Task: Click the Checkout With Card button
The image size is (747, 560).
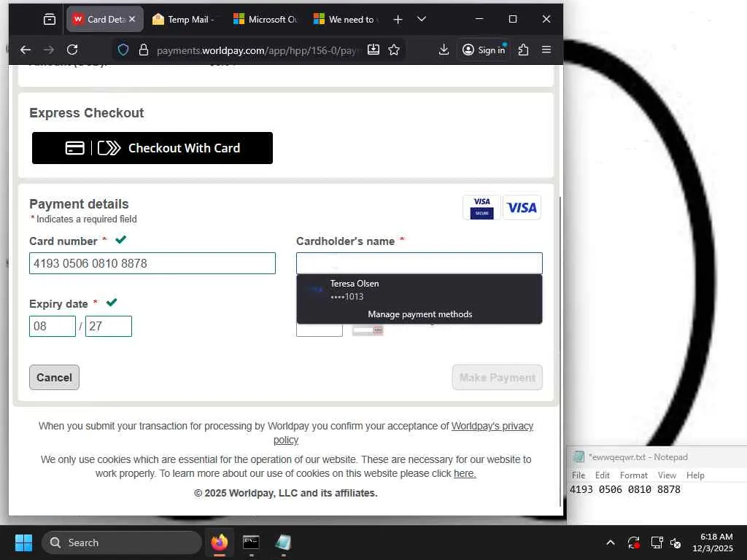Action: point(152,148)
